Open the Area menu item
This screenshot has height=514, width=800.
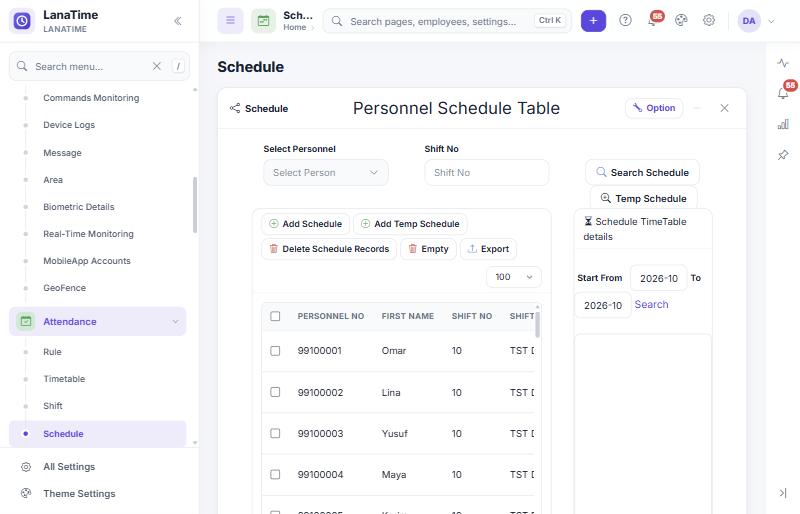(53, 180)
